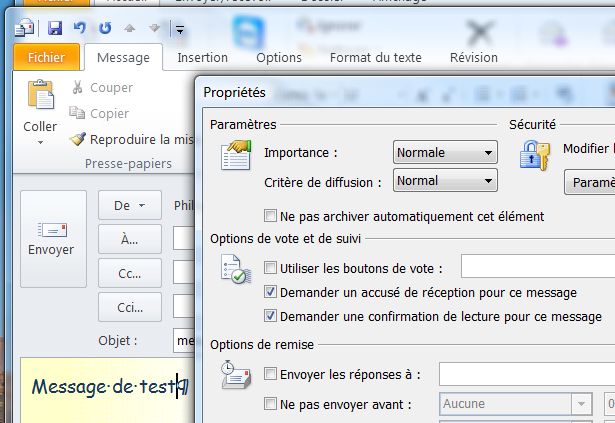Uncheck 'Demander un accusé de réception'
The image size is (615, 423).
click(270, 292)
